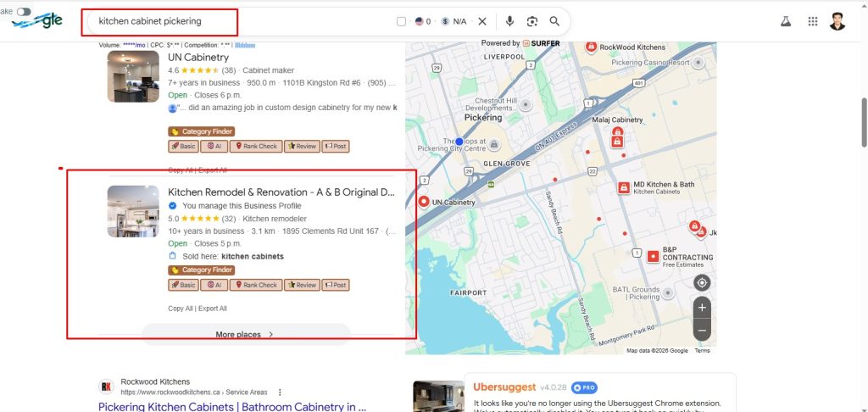Click the reviewer avatar in UN Cabinetry snippet
This screenshot has width=868, height=412.
172,108
